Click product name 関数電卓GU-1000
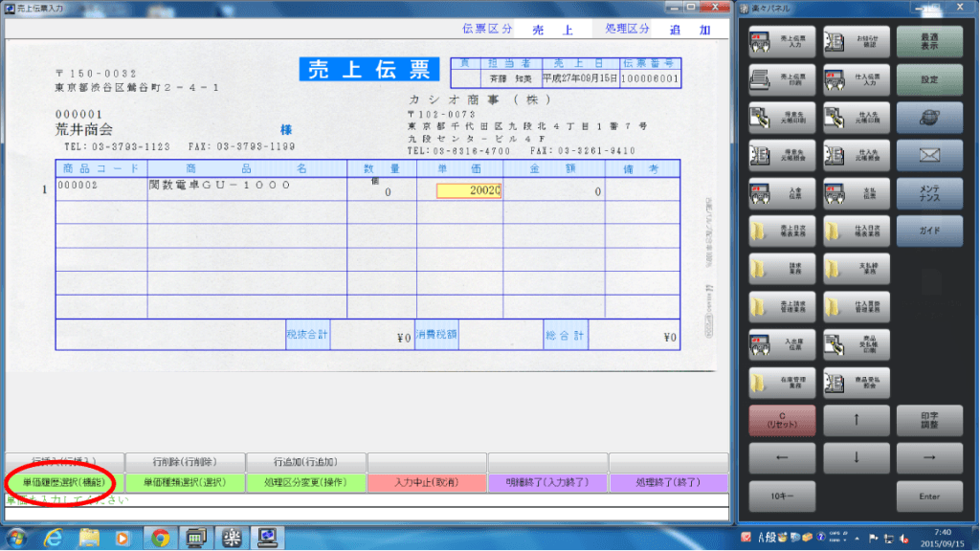The height and width of the screenshot is (551, 980). point(220,185)
